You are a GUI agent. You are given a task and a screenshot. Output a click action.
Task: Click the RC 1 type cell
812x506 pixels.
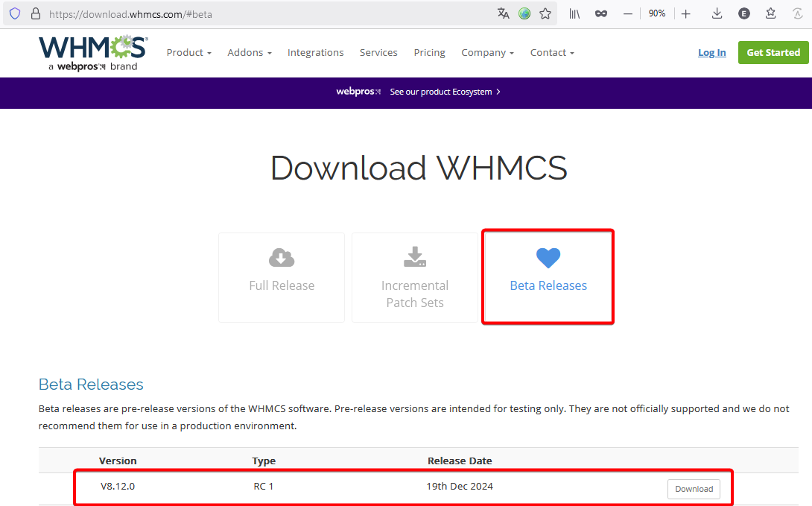[263, 487]
